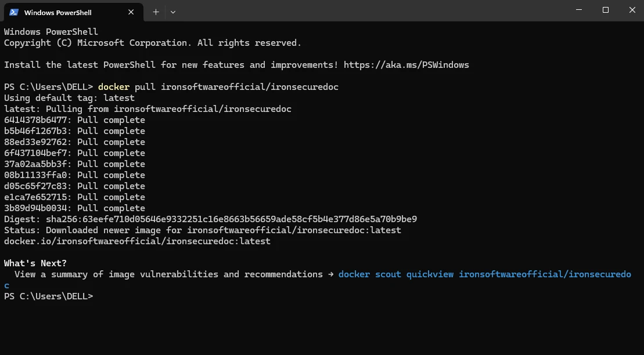Maximize the terminal window

point(606,10)
